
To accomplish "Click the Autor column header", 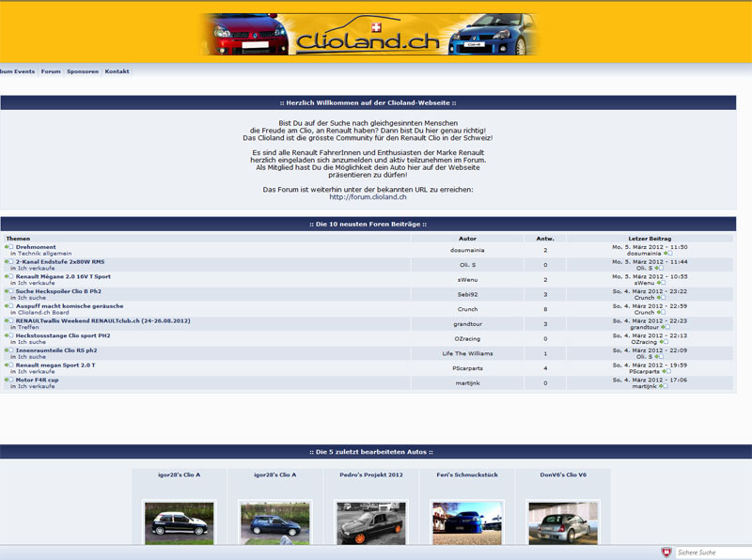I will click(467, 239).
